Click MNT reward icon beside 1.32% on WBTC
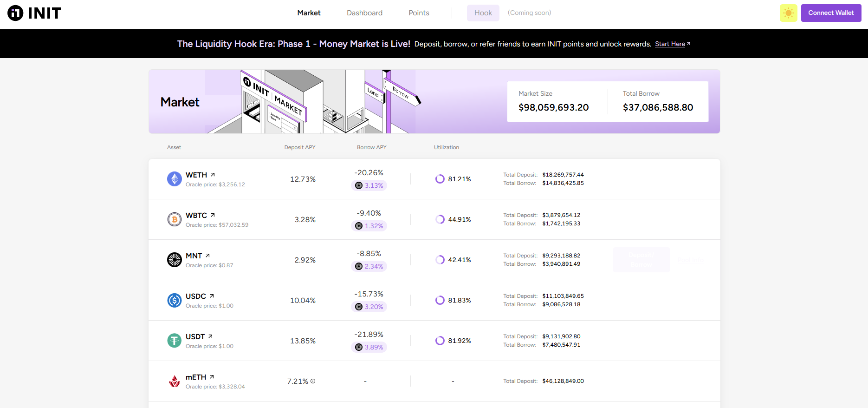This screenshot has width=868, height=408. coord(359,226)
